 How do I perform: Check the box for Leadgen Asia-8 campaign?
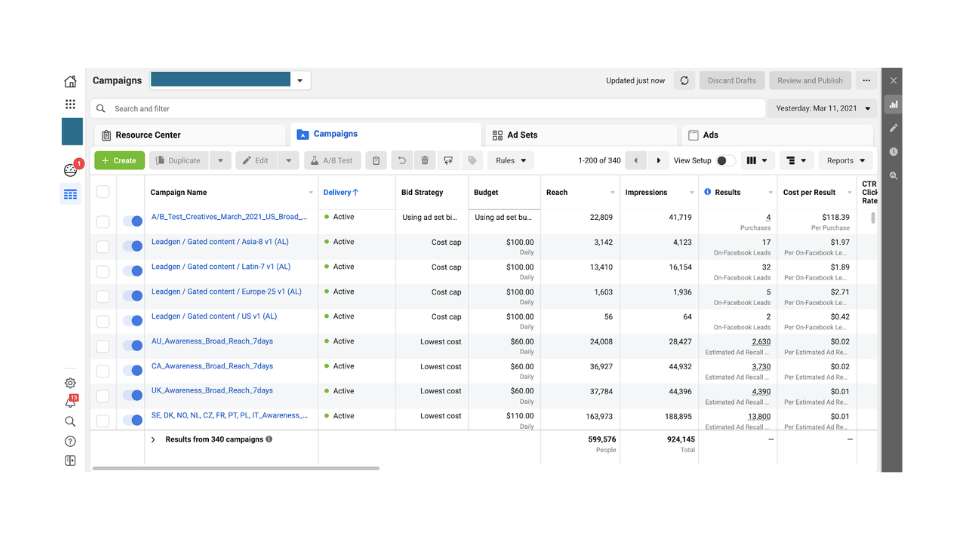point(103,246)
